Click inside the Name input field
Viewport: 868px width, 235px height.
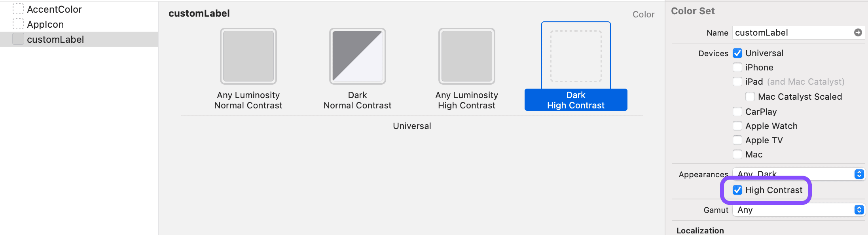(x=791, y=32)
